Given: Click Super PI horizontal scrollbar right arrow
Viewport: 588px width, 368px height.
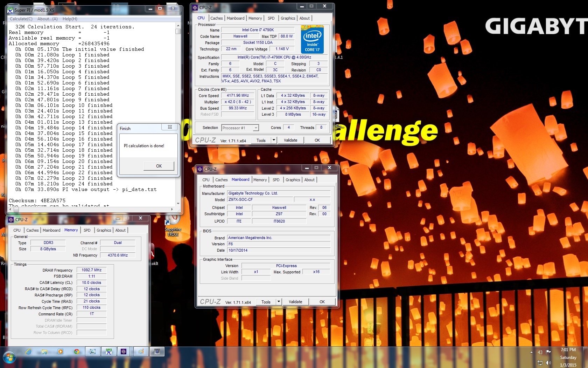Looking at the screenshot, I should coord(172,209).
